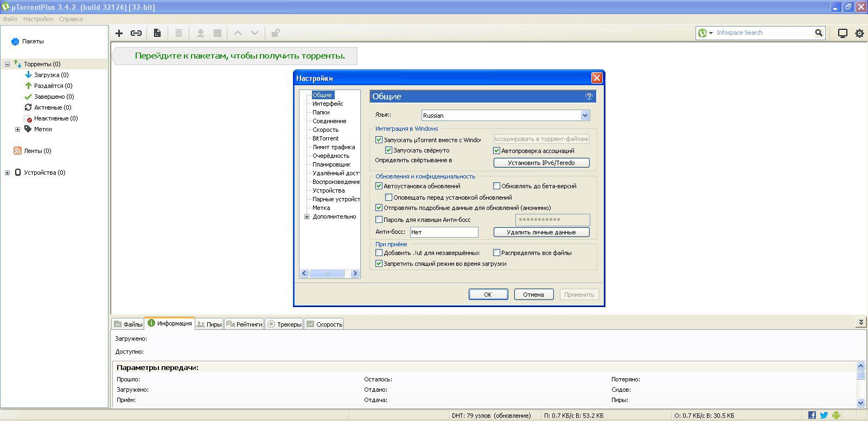This screenshot has height=421, width=868.
Task: Open Preferences via the gear icon
Action: pyautogui.click(x=859, y=33)
